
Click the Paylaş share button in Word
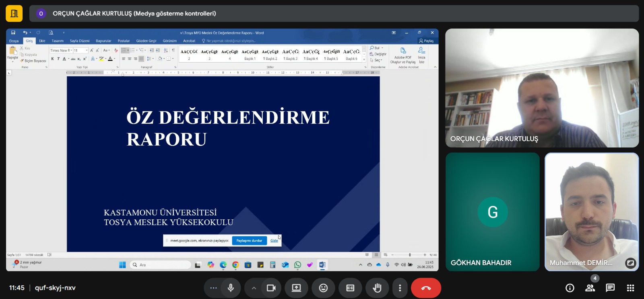coord(426,41)
